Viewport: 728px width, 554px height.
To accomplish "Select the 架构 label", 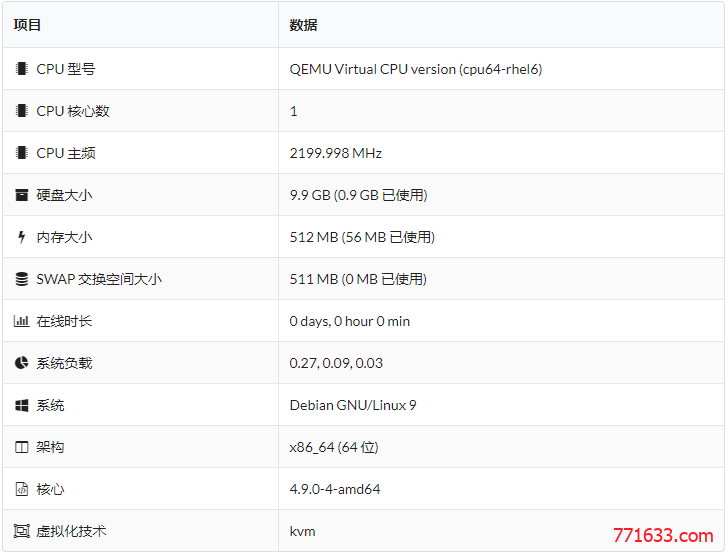I will [x=50, y=447].
